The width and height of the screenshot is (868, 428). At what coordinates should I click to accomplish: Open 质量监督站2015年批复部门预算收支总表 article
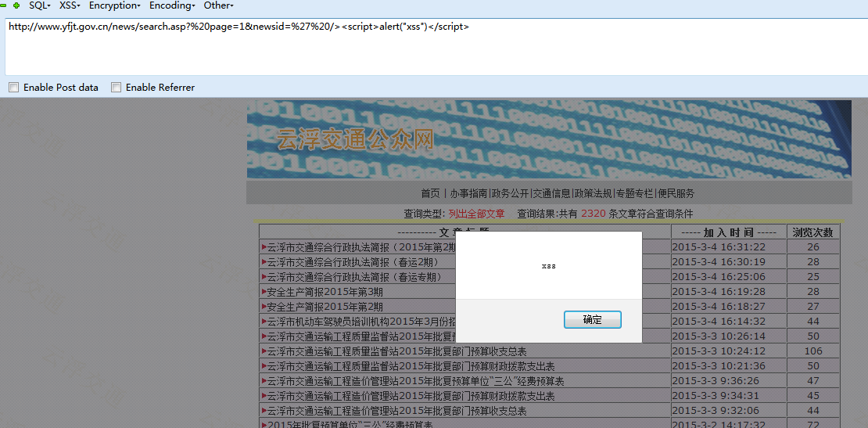(x=396, y=351)
